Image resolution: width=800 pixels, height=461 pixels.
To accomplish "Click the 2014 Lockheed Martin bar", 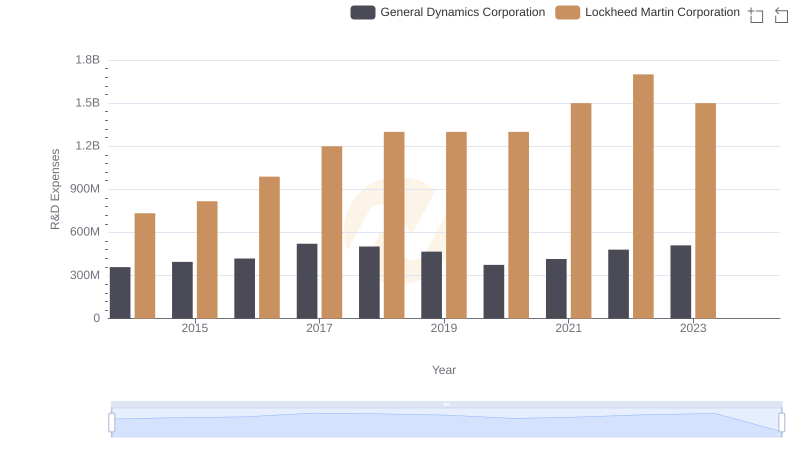I will tap(145, 266).
